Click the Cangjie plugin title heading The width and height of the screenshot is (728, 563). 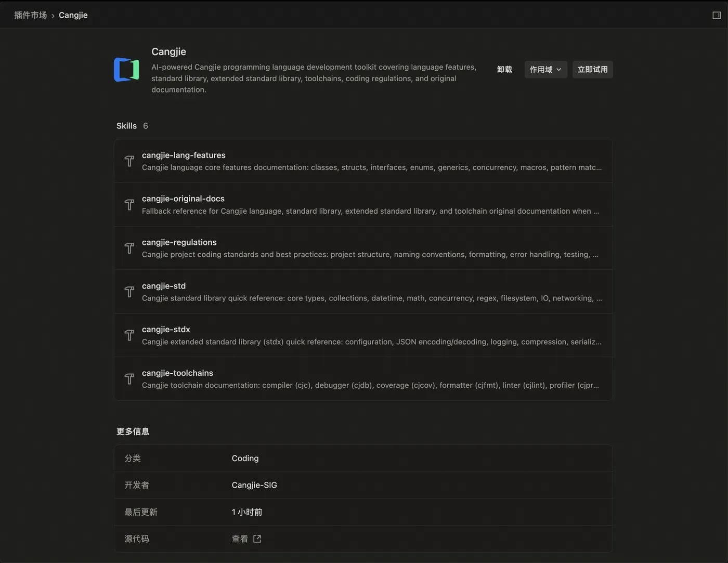tap(168, 51)
